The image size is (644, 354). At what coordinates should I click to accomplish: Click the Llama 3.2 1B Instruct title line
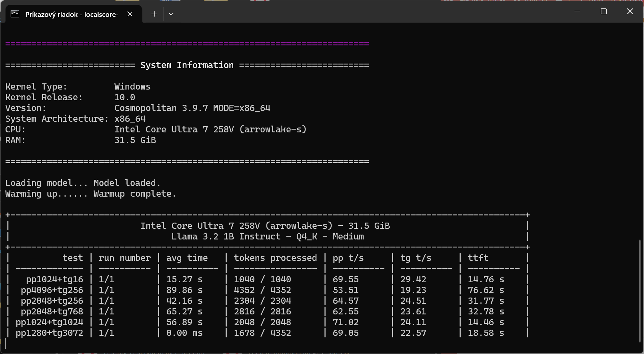click(x=267, y=237)
